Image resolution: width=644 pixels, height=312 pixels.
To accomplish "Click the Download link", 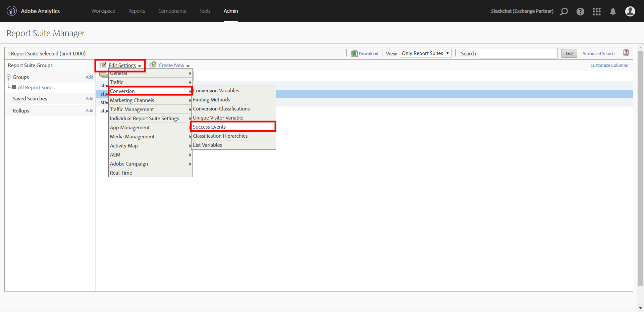I will click(368, 53).
